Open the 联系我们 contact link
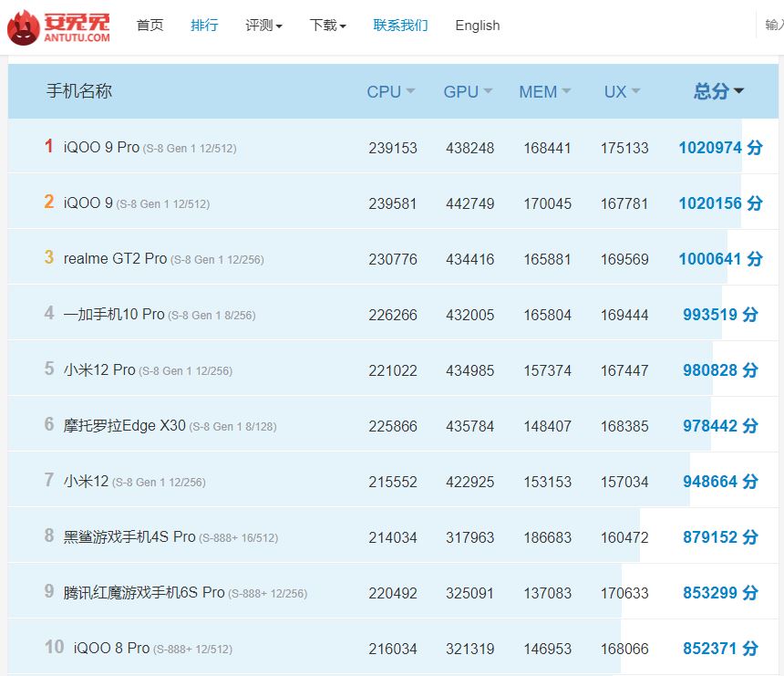Screen dimensions: 784x676 click(400, 25)
